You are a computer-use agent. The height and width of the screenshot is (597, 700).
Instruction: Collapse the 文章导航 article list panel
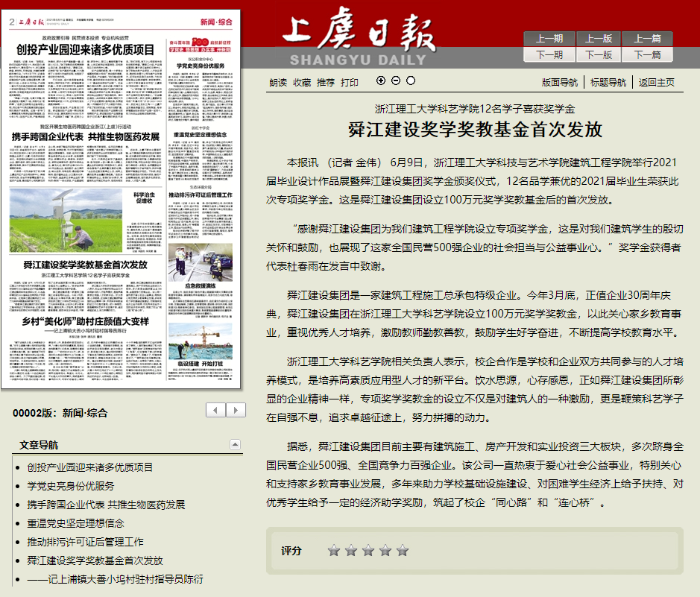236,445
